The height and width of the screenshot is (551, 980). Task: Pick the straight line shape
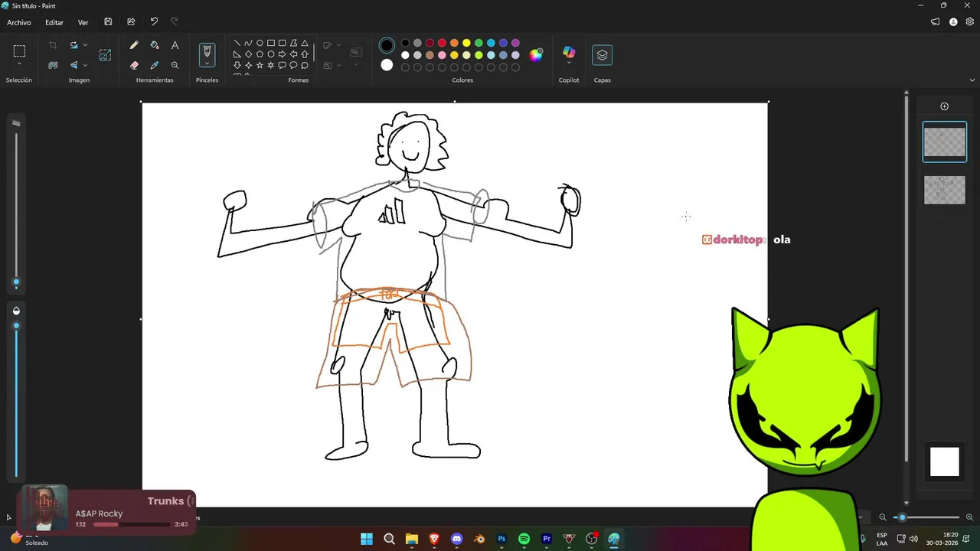pos(237,44)
